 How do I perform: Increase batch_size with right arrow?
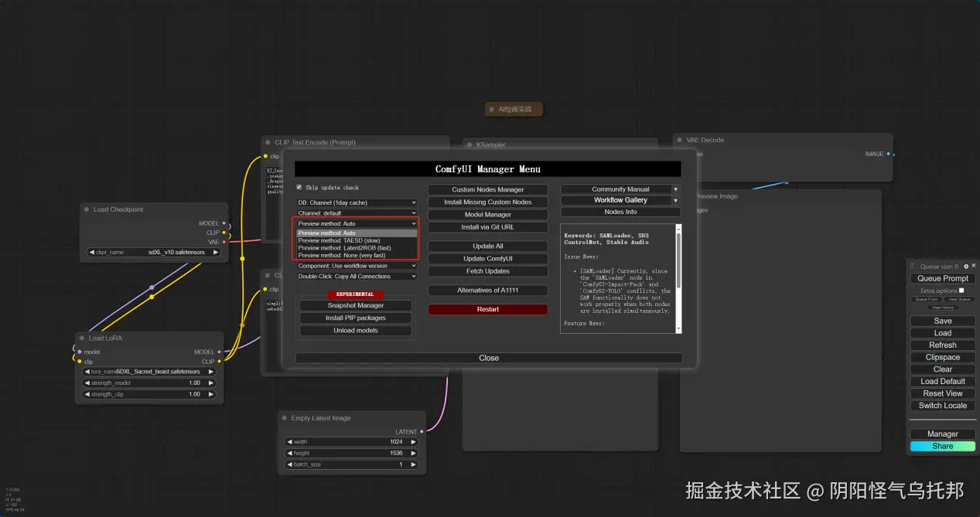414,464
